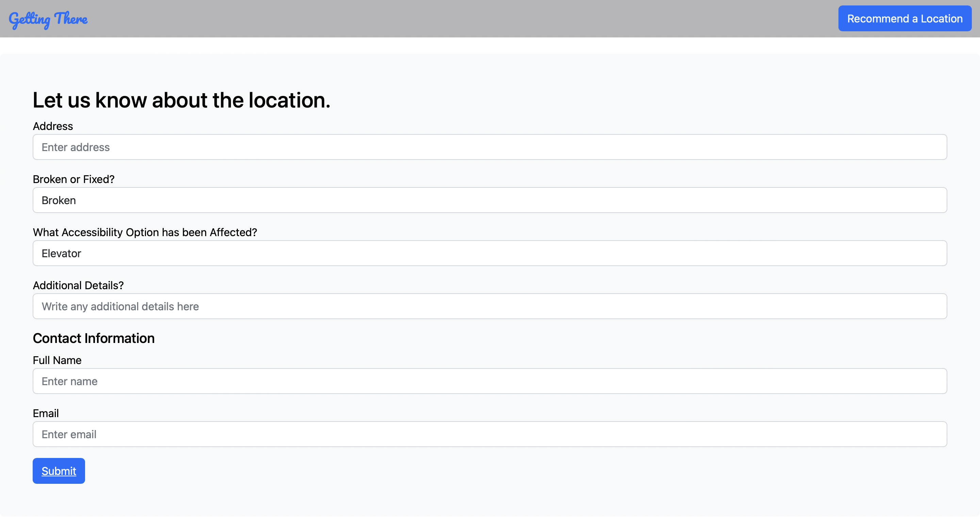Click the Enter name placeholder text
This screenshot has height=526, width=980.
(x=70, y=381)
